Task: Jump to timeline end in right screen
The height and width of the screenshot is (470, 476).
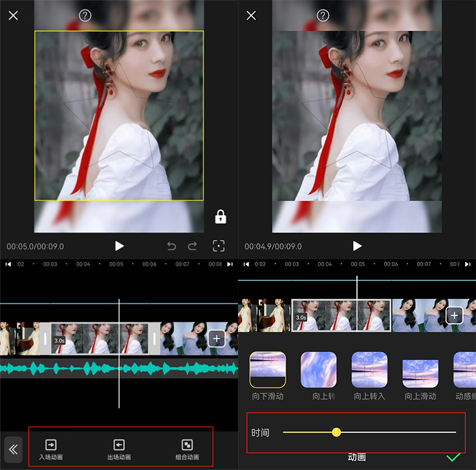Action: (x=468, y=264)
